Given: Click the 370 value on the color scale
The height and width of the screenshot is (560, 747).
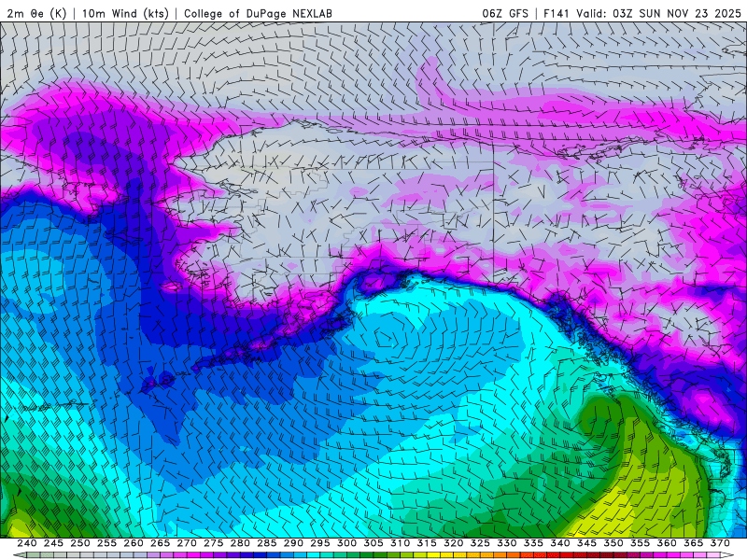Looking at the screenshot, I should [720, 543].
